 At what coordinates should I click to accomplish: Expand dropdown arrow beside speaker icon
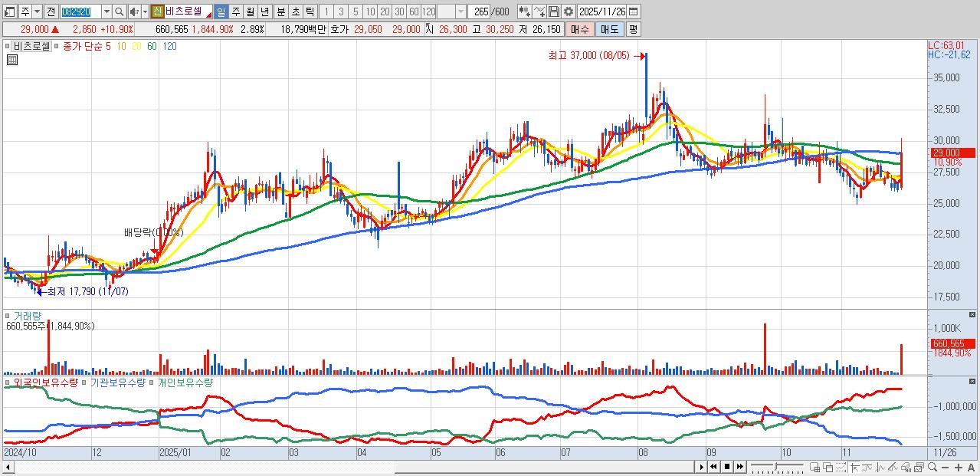(145, 11)
